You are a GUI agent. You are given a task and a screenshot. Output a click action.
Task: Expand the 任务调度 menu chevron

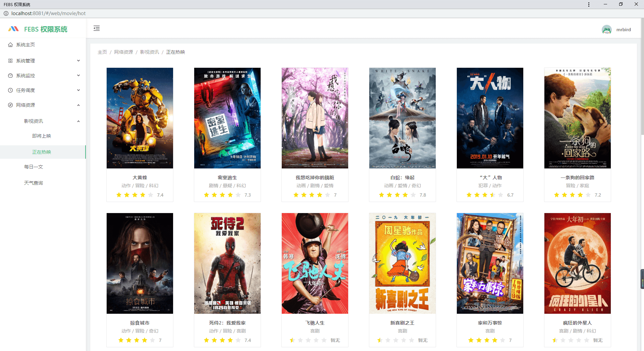[78, 90]
